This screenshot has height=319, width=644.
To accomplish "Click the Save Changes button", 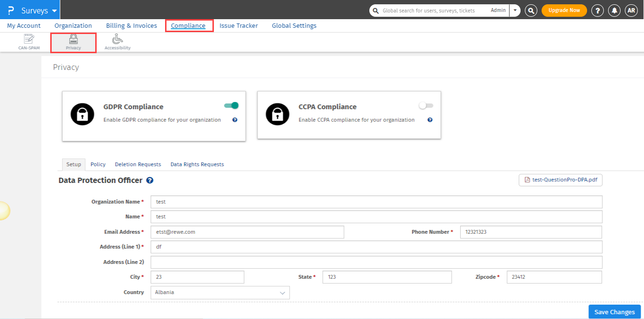I will click(614, 312).
